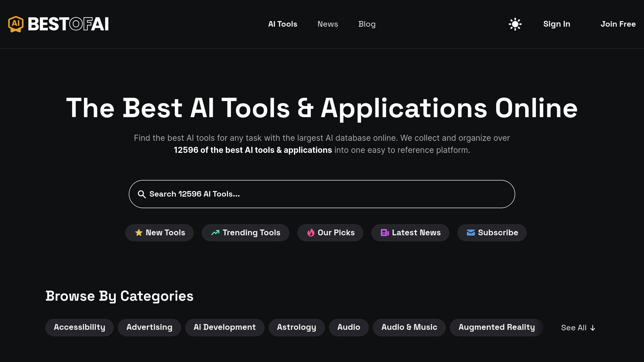Click the AI Development category tag
The width and height of the screenshot is (644, 362).
(x=225, y=327)
